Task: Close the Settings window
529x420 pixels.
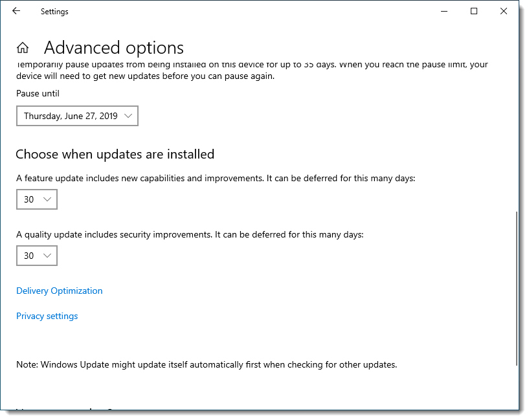Action: tap(504, 11)
